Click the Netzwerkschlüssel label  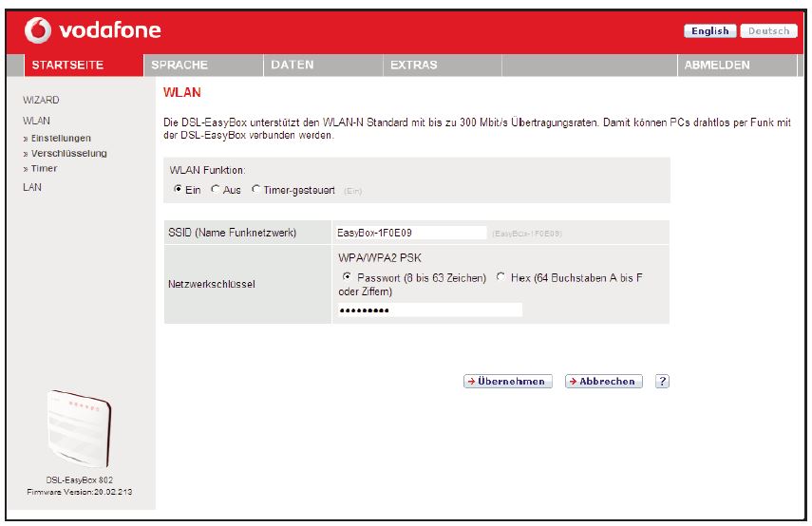[211, 284]
